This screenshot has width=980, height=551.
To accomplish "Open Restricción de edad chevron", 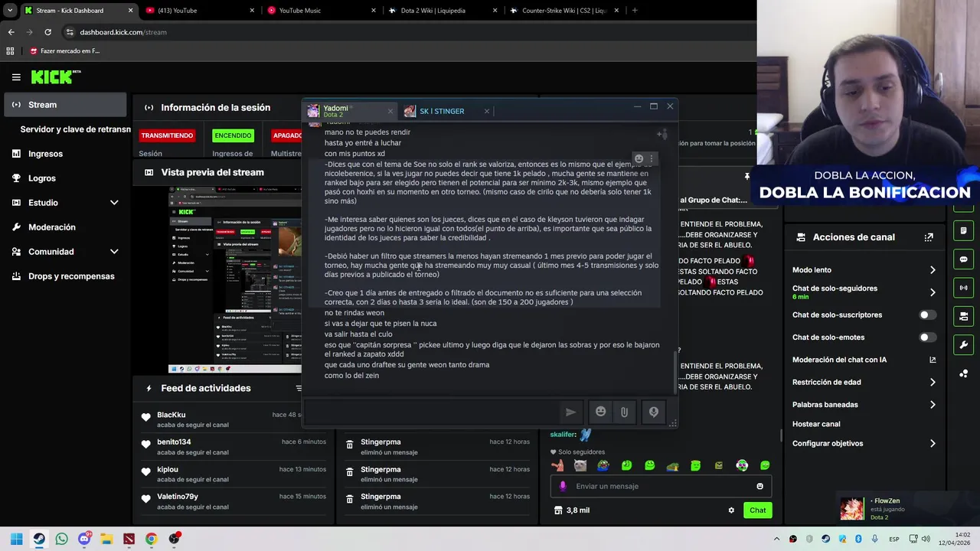I will pos(933,382).
